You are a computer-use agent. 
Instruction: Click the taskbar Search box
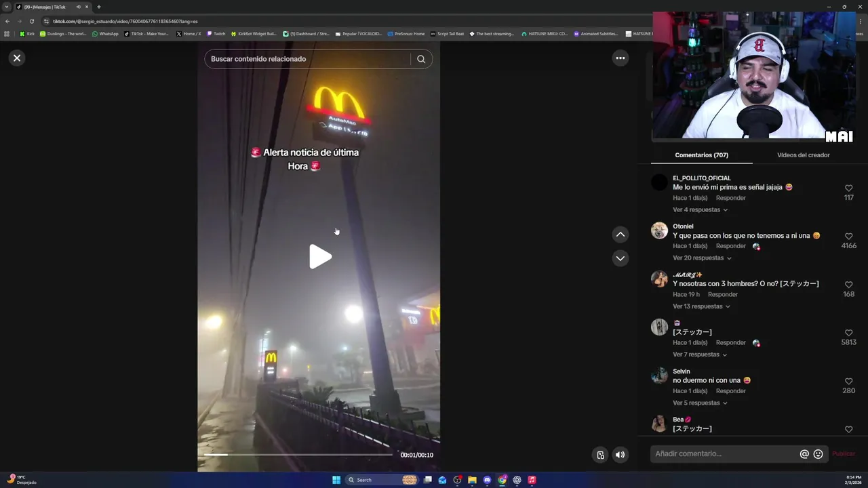coord(382,480)
